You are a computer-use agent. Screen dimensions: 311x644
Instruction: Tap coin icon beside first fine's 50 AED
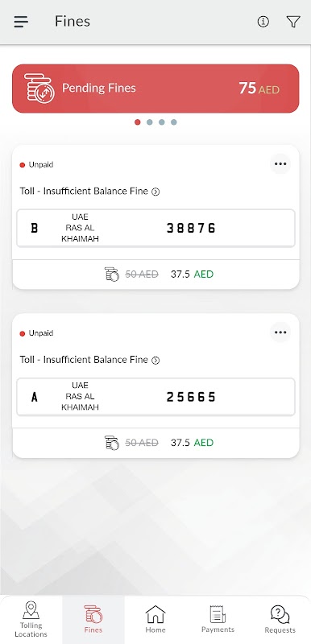click(112, 274)
